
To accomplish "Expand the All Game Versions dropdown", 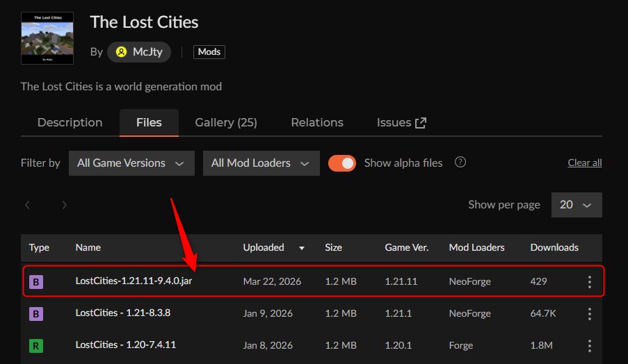I will coord(131,163).
